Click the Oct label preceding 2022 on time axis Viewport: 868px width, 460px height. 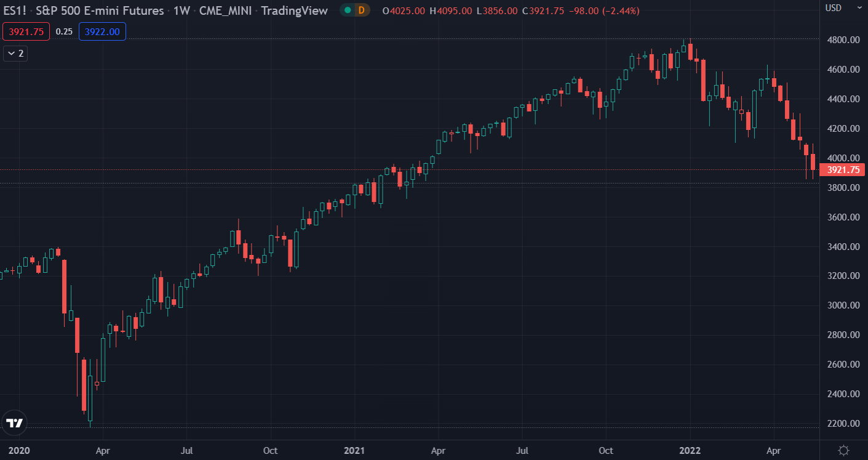pyautogui.click(x=606, y=450)
